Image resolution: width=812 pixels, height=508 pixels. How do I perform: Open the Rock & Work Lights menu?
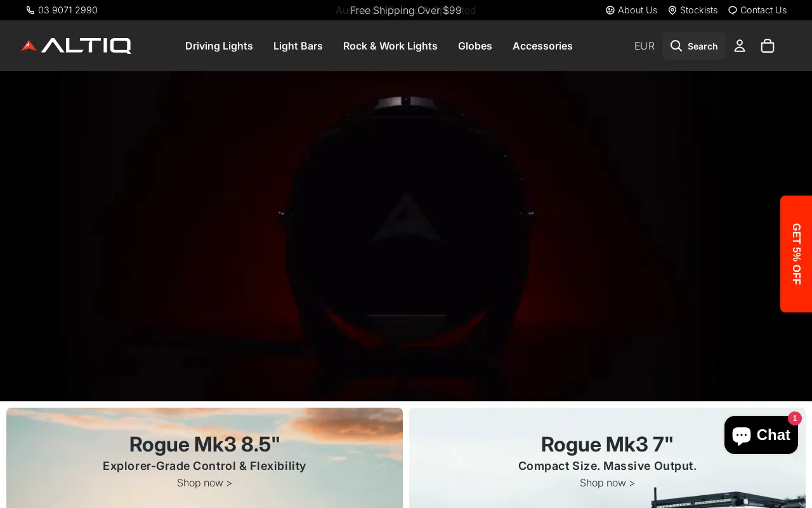390,46
